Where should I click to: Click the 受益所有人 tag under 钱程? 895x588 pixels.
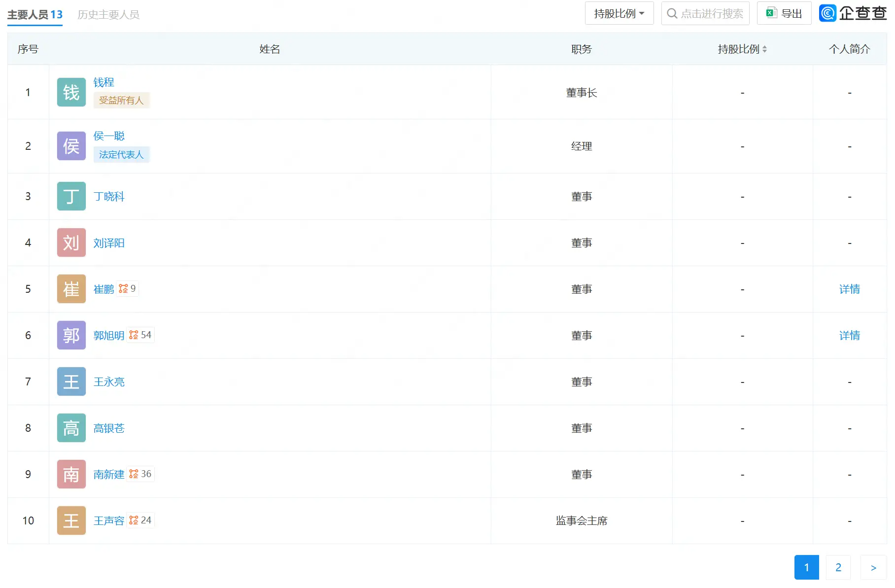pyautogui.click(x=121, y=101)
